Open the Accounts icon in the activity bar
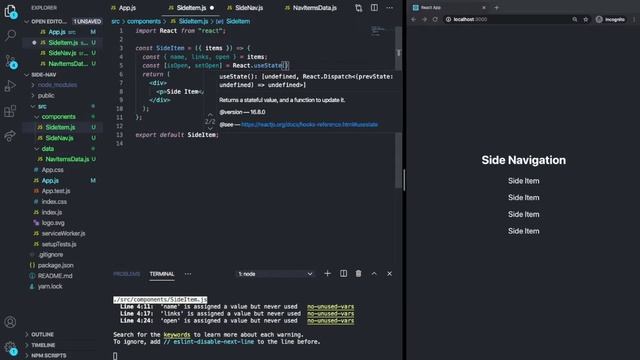This screenshot has height=360, width=640. [10, 322]
